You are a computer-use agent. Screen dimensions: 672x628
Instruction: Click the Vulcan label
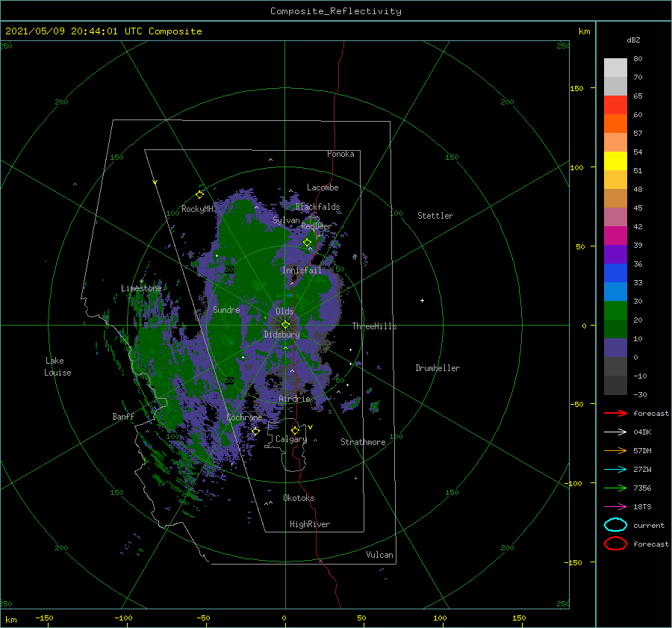coord(380,555)
